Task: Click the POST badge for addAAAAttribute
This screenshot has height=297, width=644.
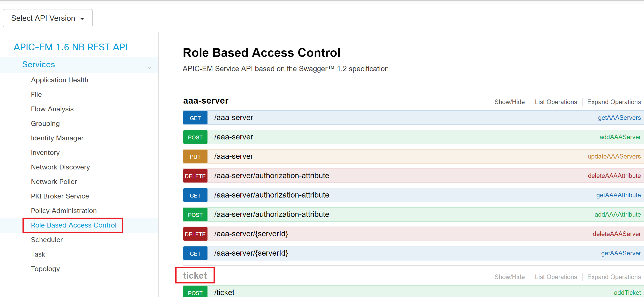Action: pyautogui.click(x=195, y=215)
